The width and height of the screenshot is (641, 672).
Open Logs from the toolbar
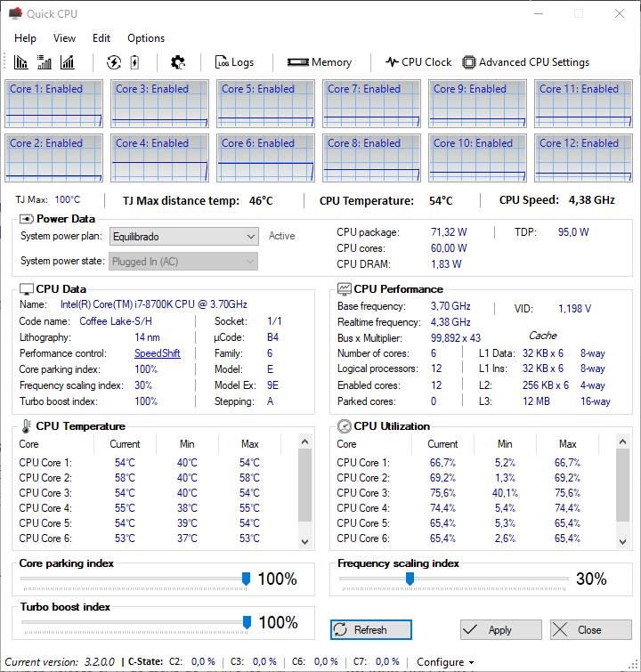(x=234, y=62)
